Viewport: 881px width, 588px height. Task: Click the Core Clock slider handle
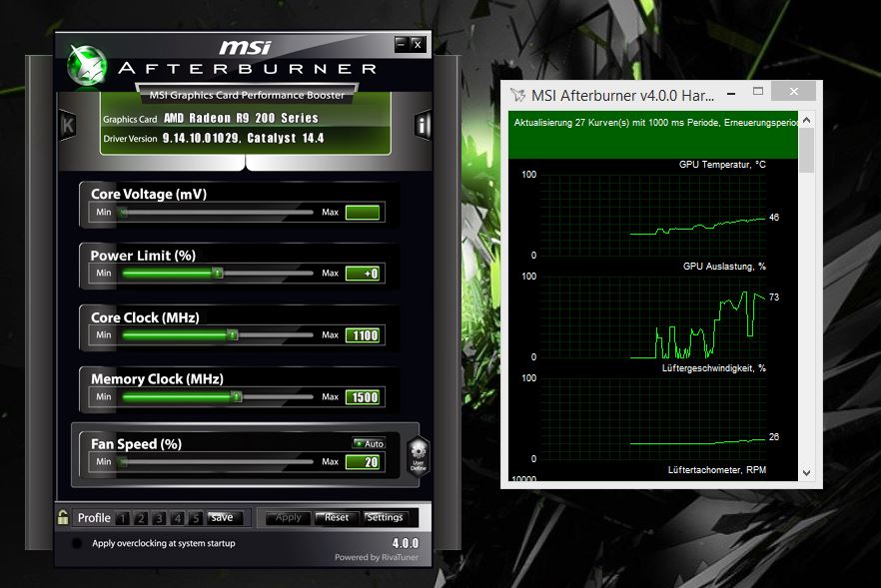[232, 335]
